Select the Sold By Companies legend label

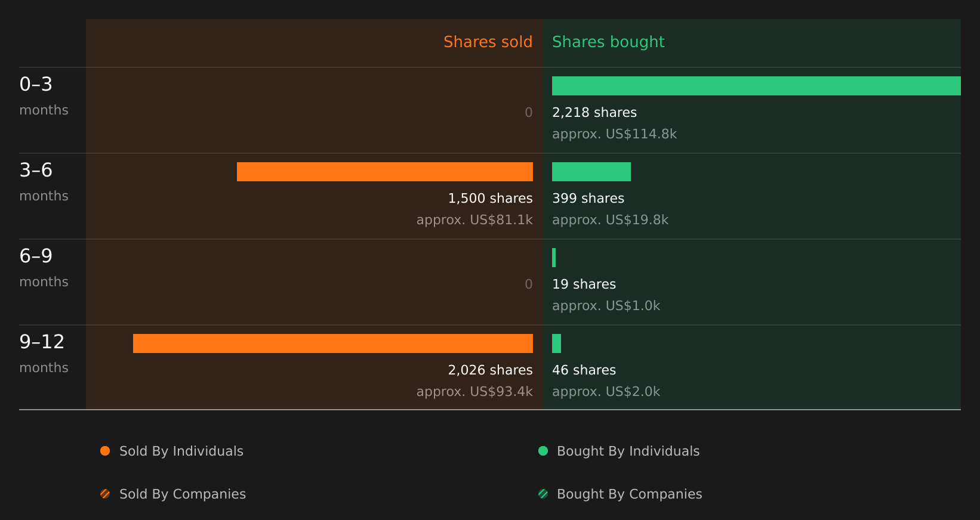point(183,494)
